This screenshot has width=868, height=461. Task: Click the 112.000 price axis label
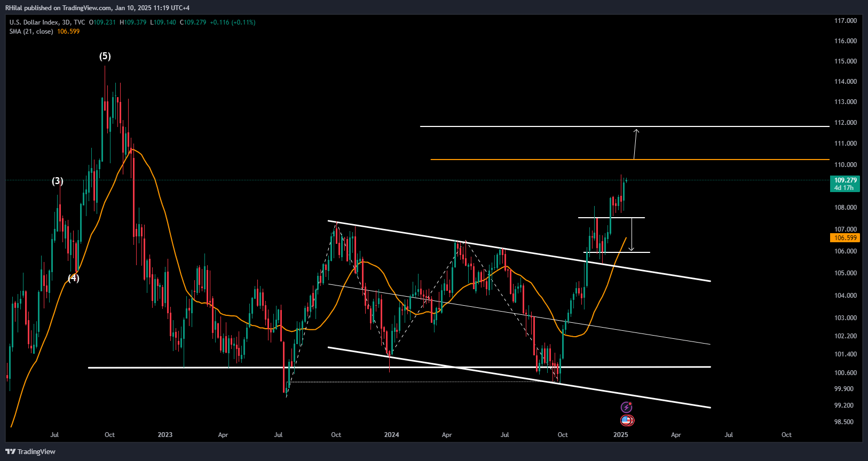tap(846, 123)
